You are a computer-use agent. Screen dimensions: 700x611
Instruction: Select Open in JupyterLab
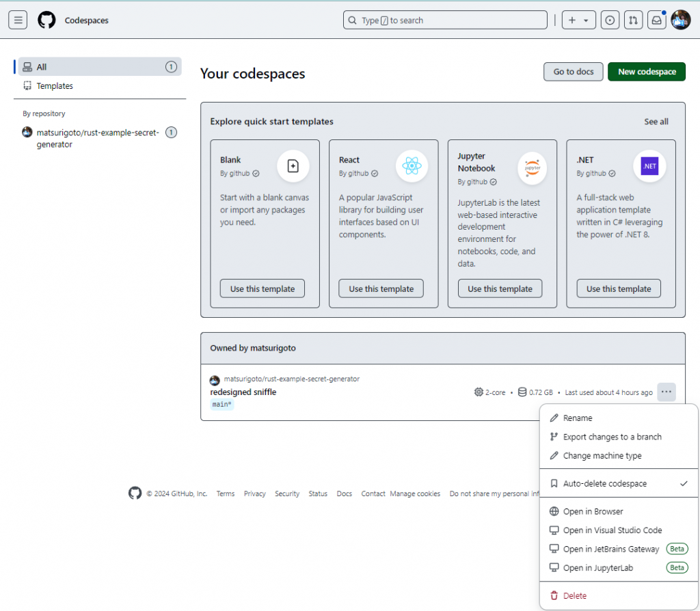pos(619,567)
